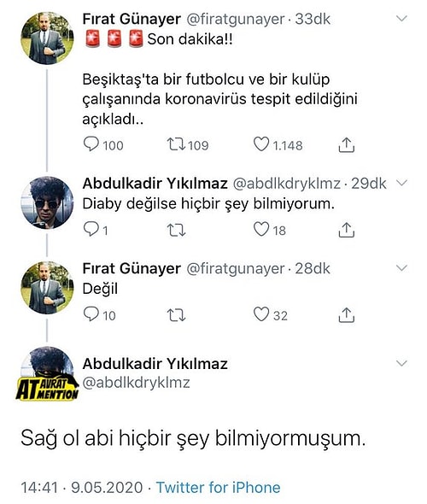The height and width of the screenshot is (504, 427).
Task: Open Abdulkadir Yıkılmaz's avatar on the 29dk reply
Action: [x=47, y=202]
